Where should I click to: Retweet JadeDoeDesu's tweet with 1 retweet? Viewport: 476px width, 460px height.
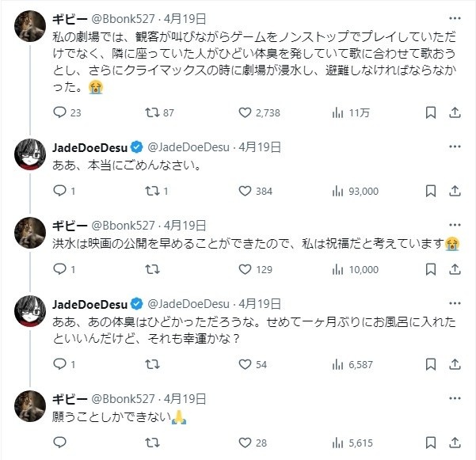[x=150, y=191]
